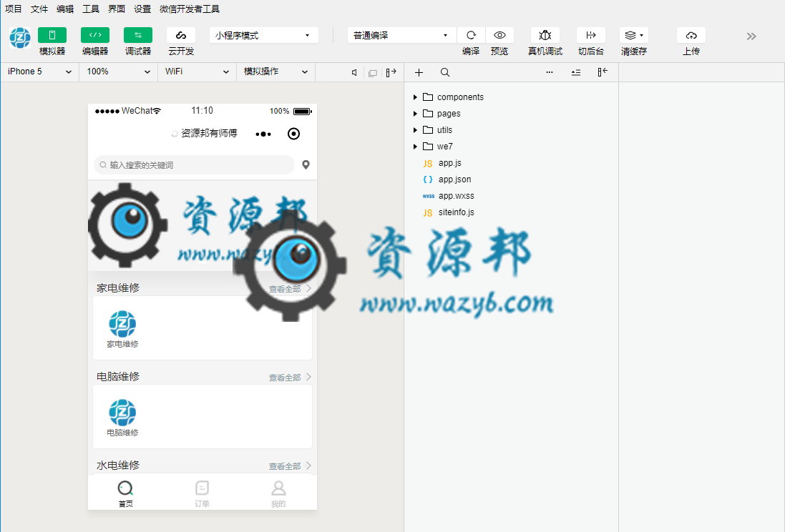Open the WiFi network dropdown
This screenshot has width=785, height=532.
coord(197,72)
